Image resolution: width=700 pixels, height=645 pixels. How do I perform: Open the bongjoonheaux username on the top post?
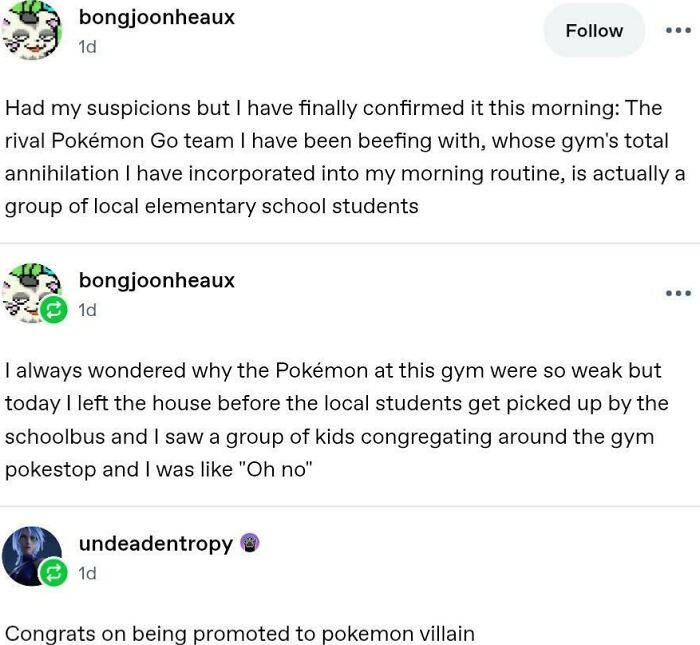[156, 17]
